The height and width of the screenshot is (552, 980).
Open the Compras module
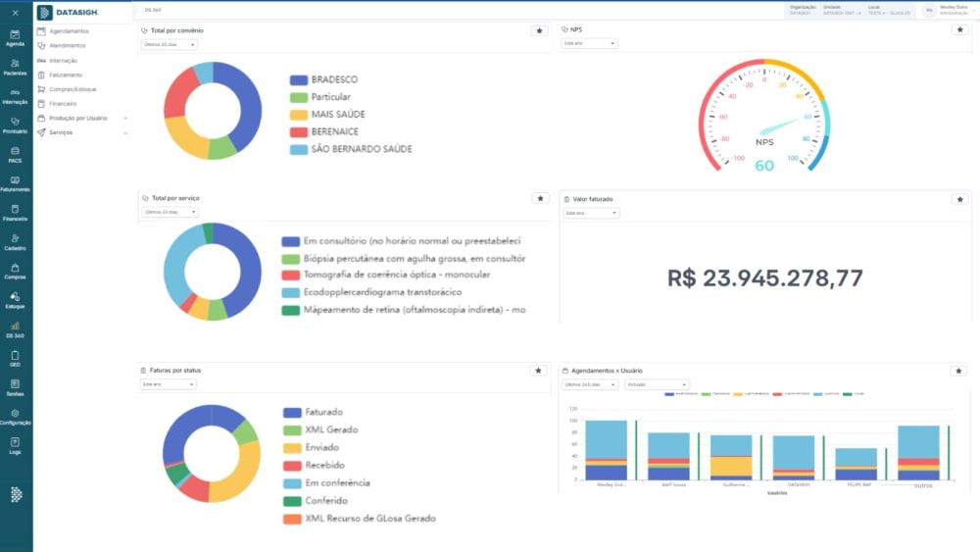point(15,272)
